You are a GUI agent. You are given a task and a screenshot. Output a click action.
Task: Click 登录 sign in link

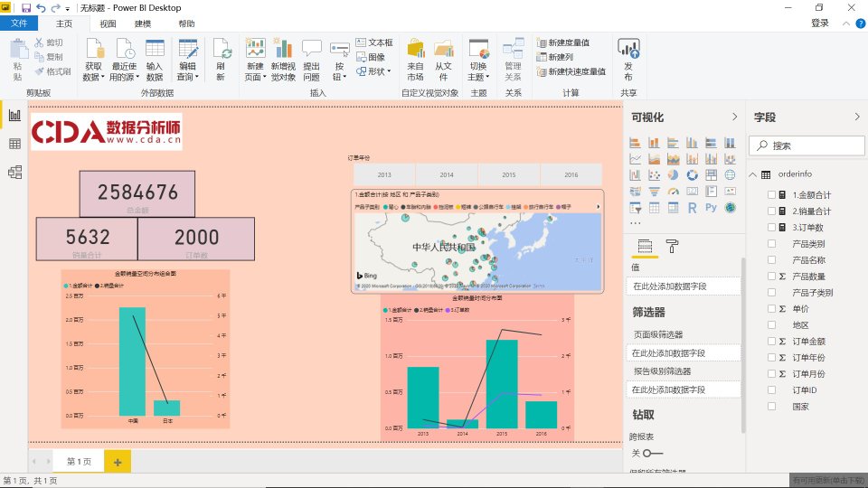820,23
